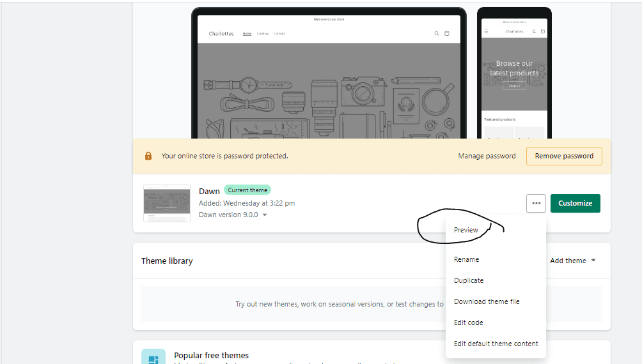642x364 pixels.
Task: Click the Popular free themes icon
Action: pos(153,356)
